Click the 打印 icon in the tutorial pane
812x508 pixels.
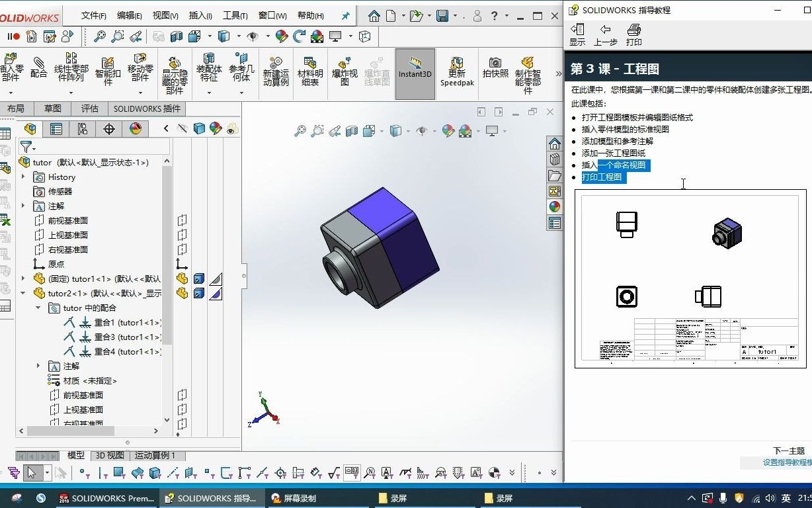(634, 32)
